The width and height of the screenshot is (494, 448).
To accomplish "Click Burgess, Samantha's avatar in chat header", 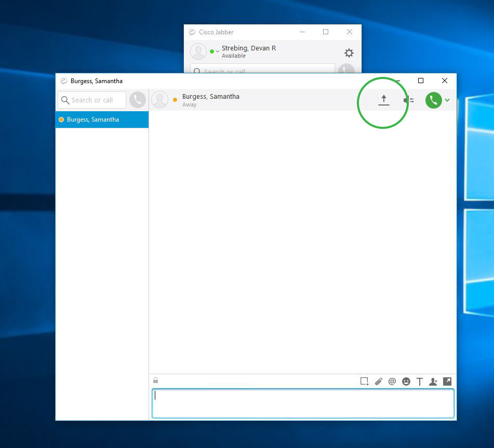I will pos(160,100).
